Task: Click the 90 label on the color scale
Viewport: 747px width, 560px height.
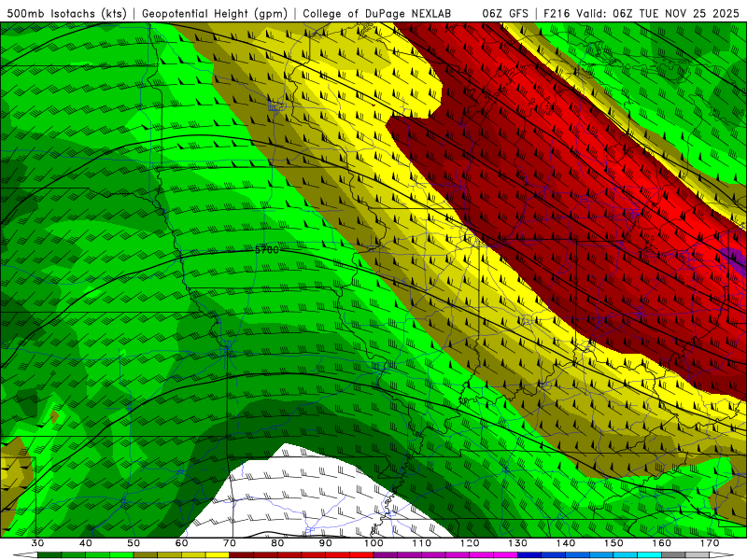Action: 325,543
